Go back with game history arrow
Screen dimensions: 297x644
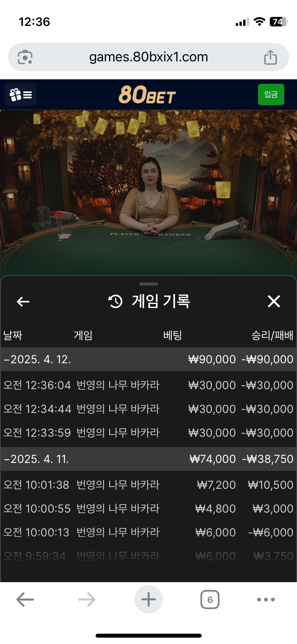pos(23,301)
